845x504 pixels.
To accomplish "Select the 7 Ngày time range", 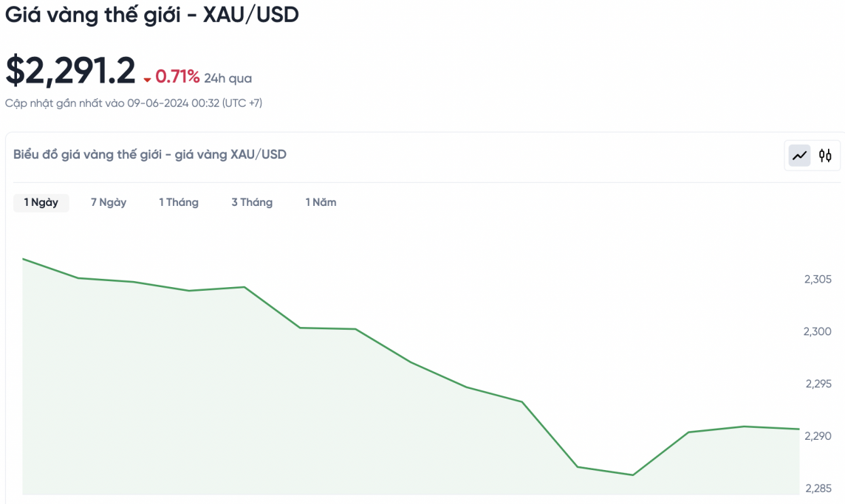I will click(109, 202).
